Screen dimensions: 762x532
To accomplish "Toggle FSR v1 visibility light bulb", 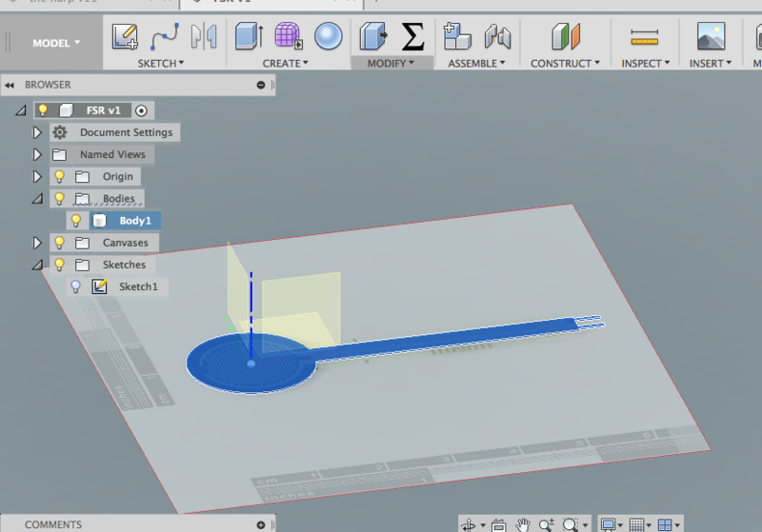I will pos(43,110).
